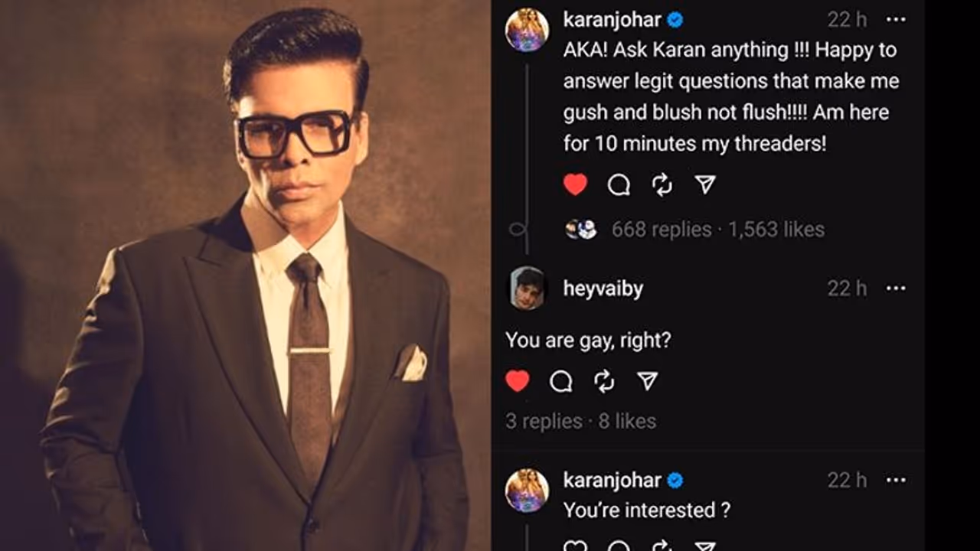Open options menu for top karanjohar post
This screenshot has width=980, height=551.
tap(896, 20)
